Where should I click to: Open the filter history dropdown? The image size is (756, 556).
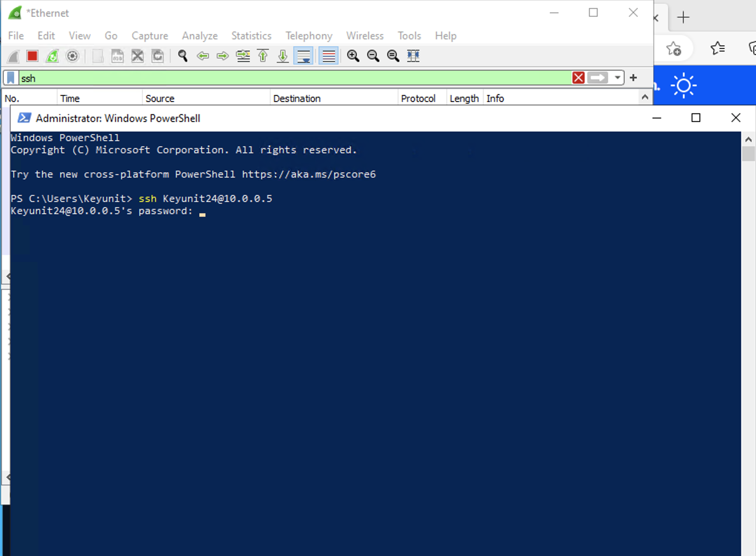point(618,77)
